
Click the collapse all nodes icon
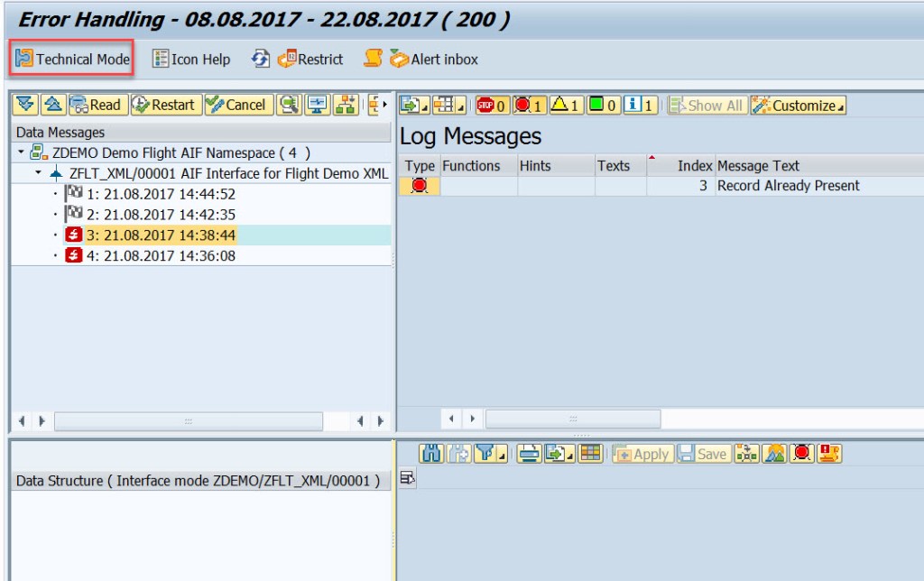pyautogui.click(x=53, y=105)
